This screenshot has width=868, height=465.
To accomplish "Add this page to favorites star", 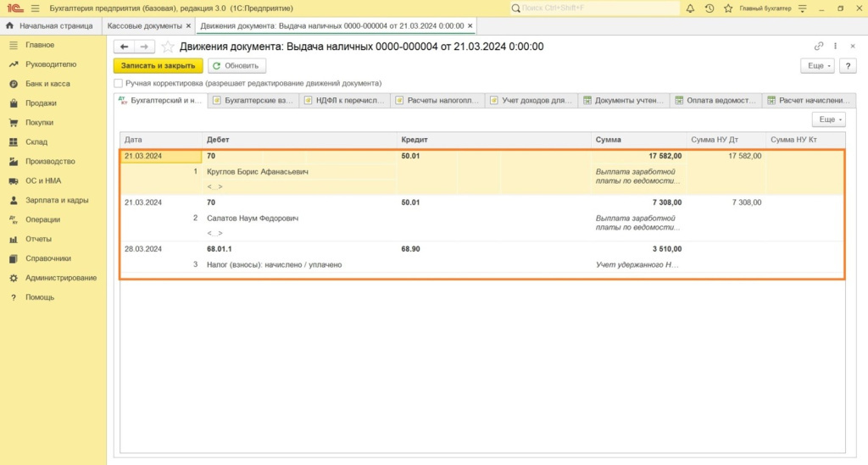I will point(168,47).
